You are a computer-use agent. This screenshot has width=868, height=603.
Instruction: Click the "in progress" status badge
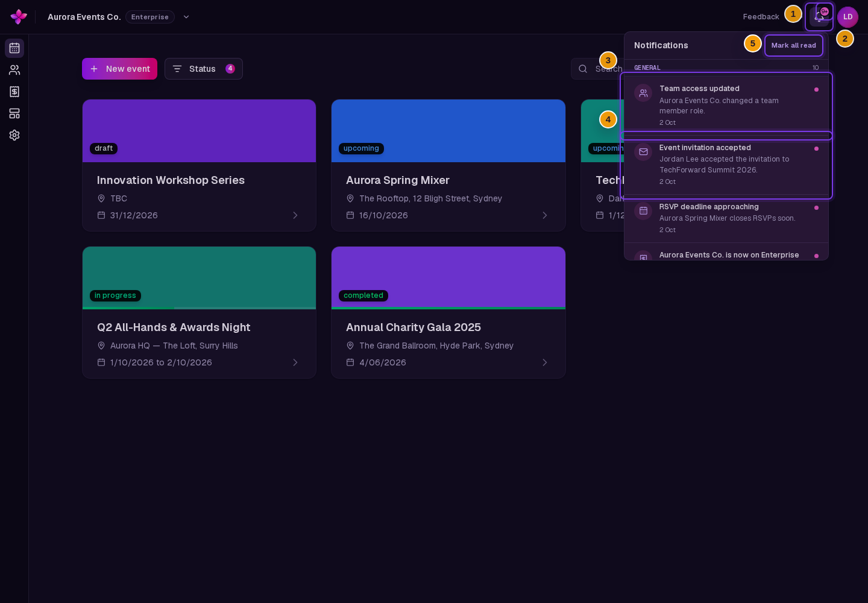pos(115,295)
